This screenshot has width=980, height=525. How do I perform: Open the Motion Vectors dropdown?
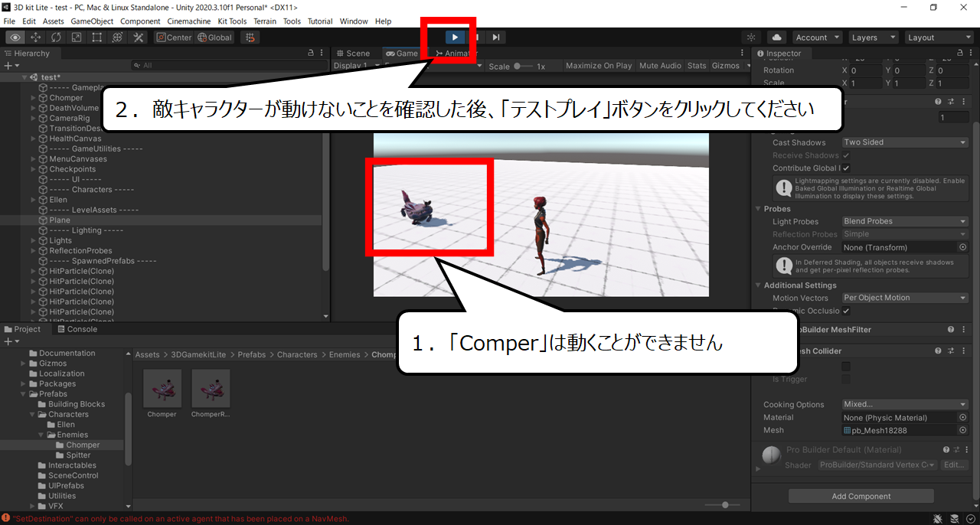tap(905, 298)
